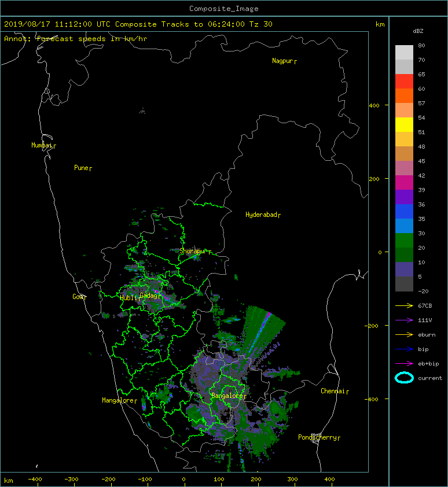Click the 0 tick on the horizontal axis
The width and height of the screenshot is (448, 487).
click(183, 479)
